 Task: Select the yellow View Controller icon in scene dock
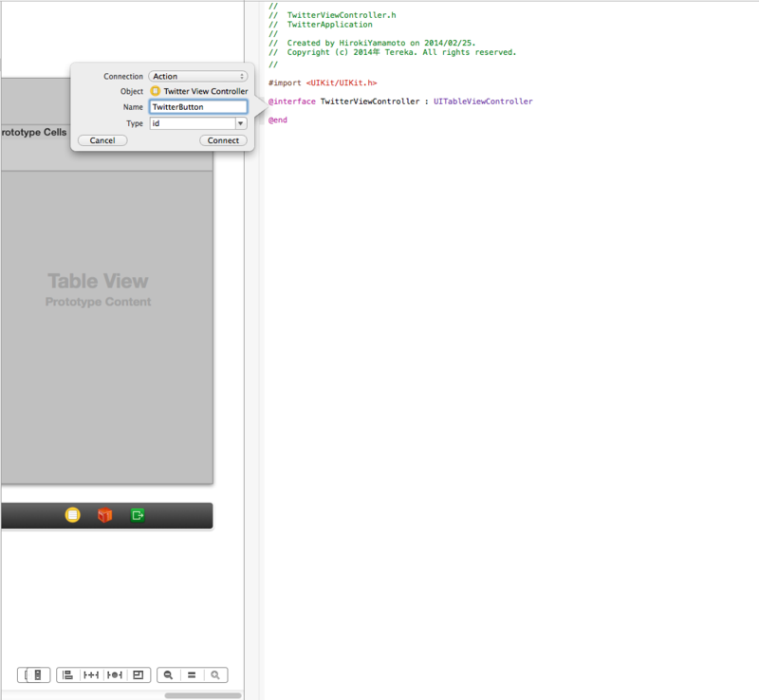coord(73,515)
